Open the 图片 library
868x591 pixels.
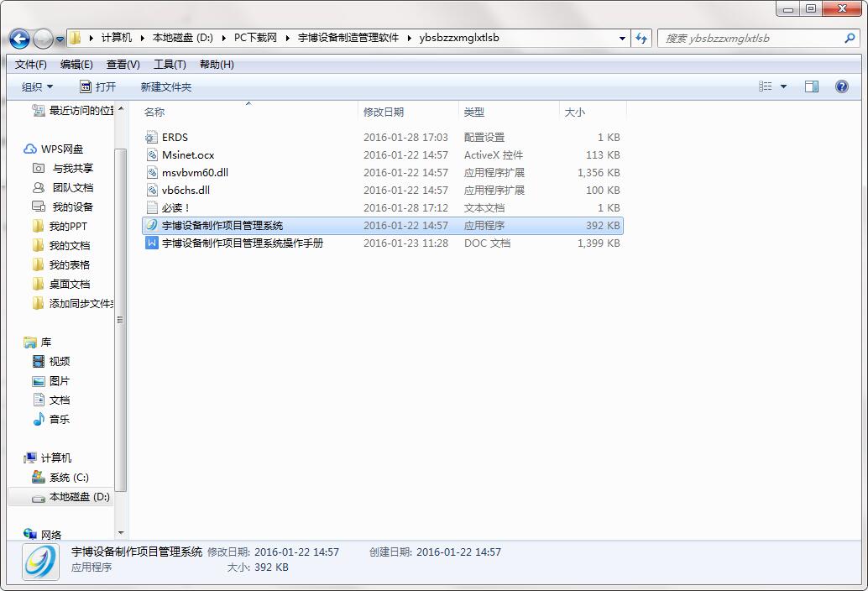click(51, 381)
